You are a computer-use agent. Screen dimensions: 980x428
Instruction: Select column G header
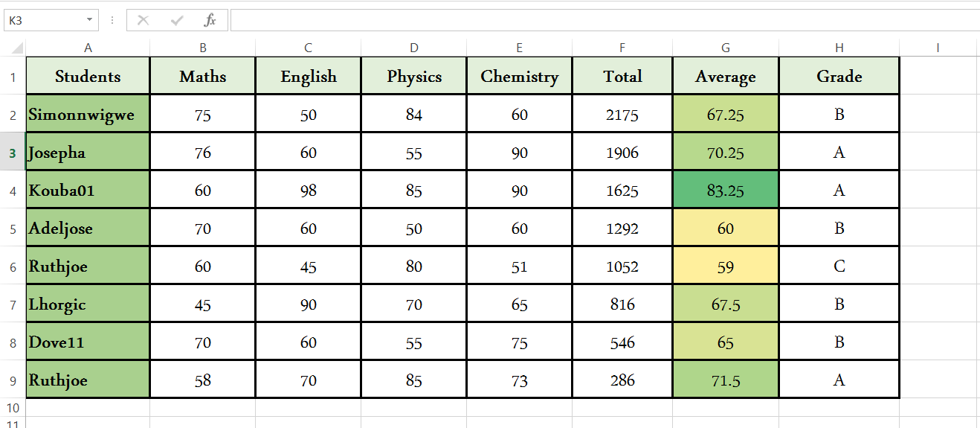(x=726, y=48)
